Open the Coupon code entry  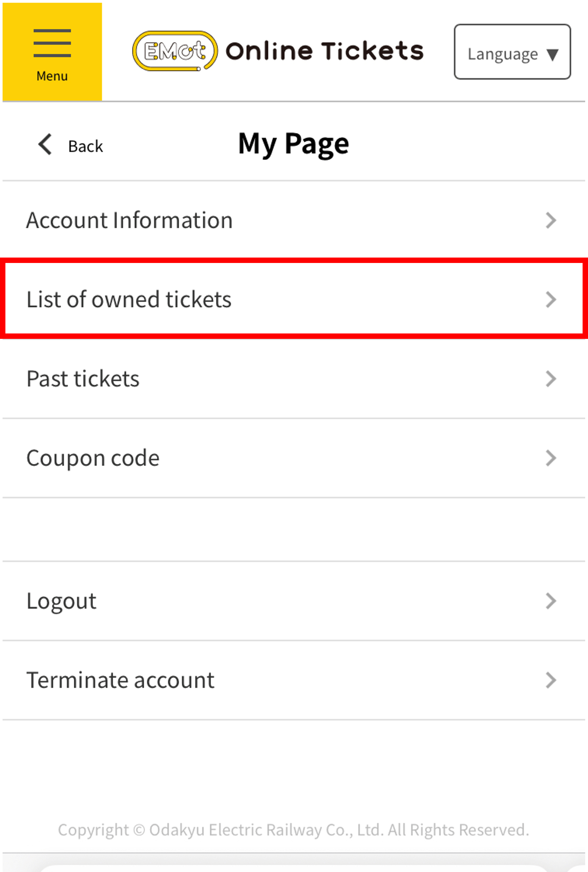(x=93, y=458)
